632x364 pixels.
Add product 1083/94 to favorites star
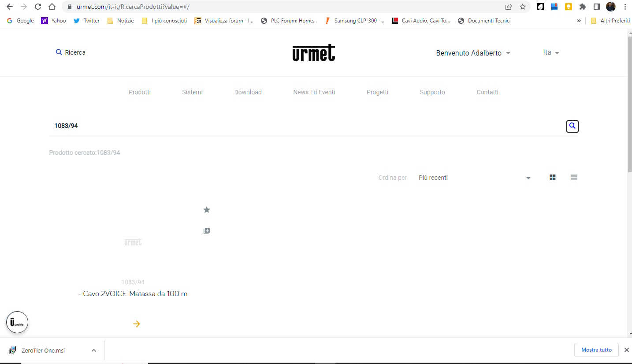(x=207, y=210)
